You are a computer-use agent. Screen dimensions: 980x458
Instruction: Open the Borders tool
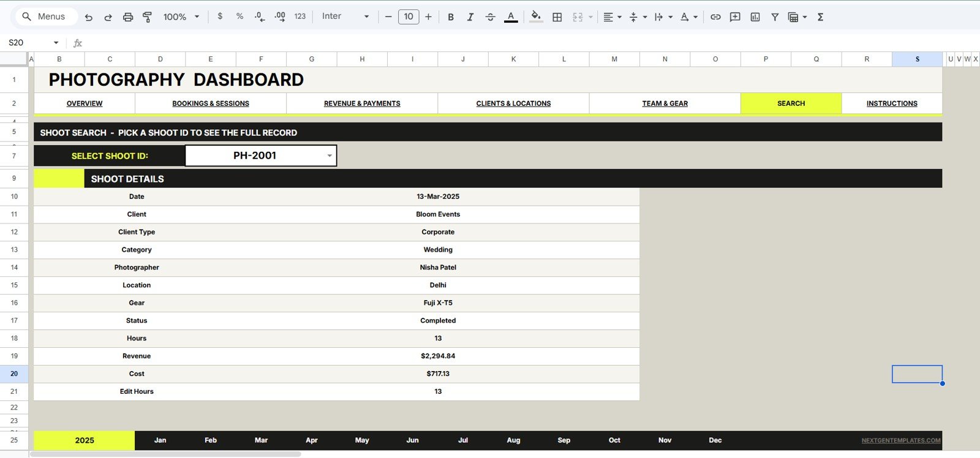pos(557,17)
